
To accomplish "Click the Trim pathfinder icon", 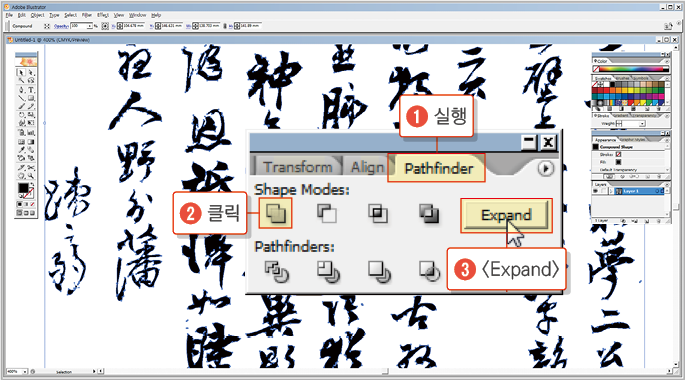I will pyautogui.click(x=328, y=271).
